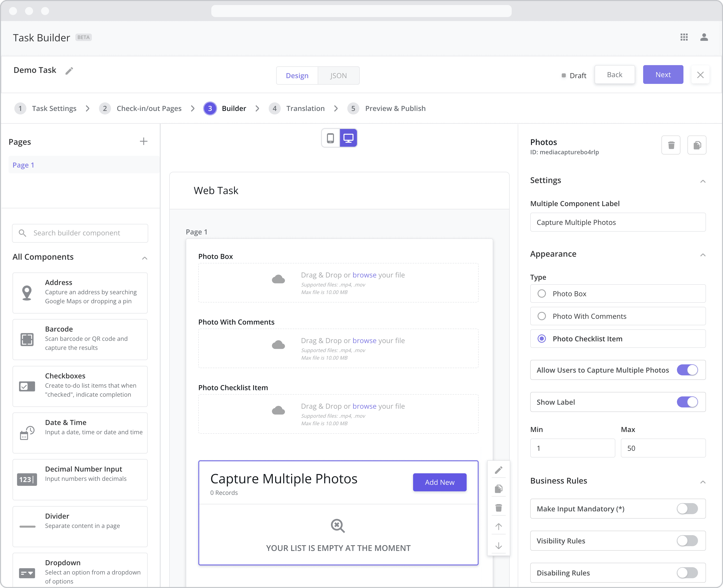Move component up with arrow icon
This screenshot has height=588, width=723.
[498, 527]
